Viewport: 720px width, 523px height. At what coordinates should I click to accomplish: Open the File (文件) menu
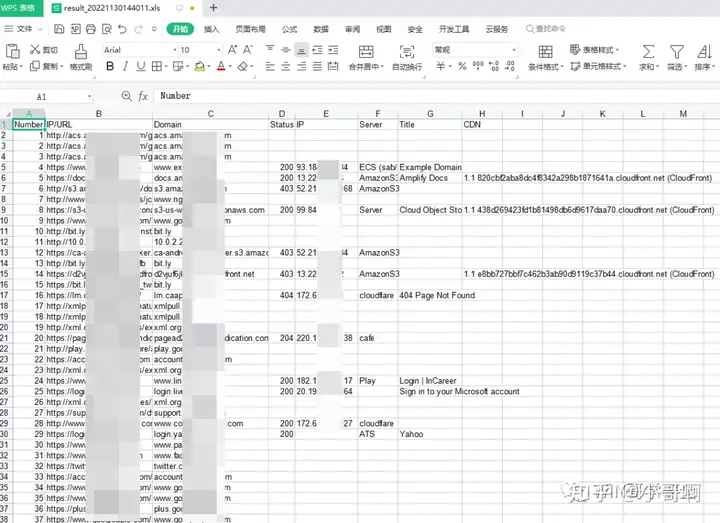click(23, 29)
